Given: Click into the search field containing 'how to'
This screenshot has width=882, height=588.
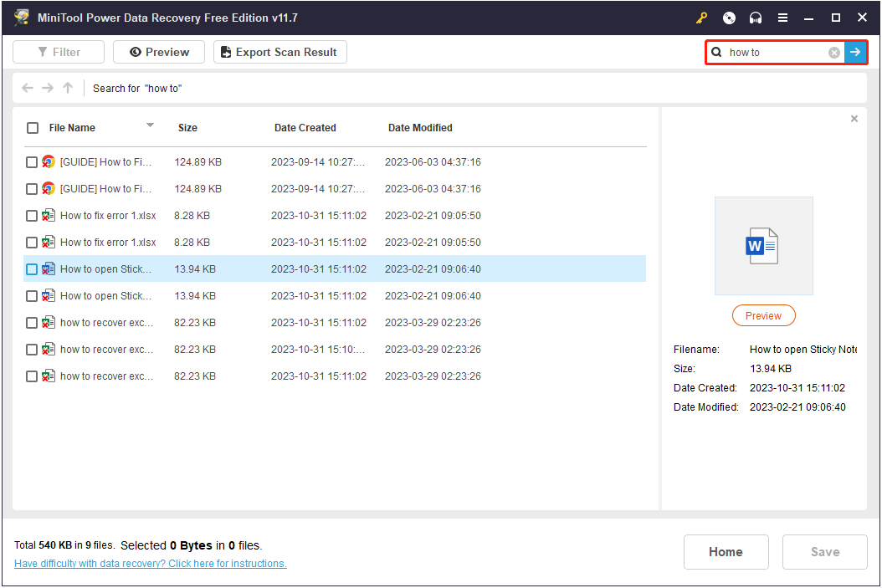Looking at the screenshot, I should point(774,53).
